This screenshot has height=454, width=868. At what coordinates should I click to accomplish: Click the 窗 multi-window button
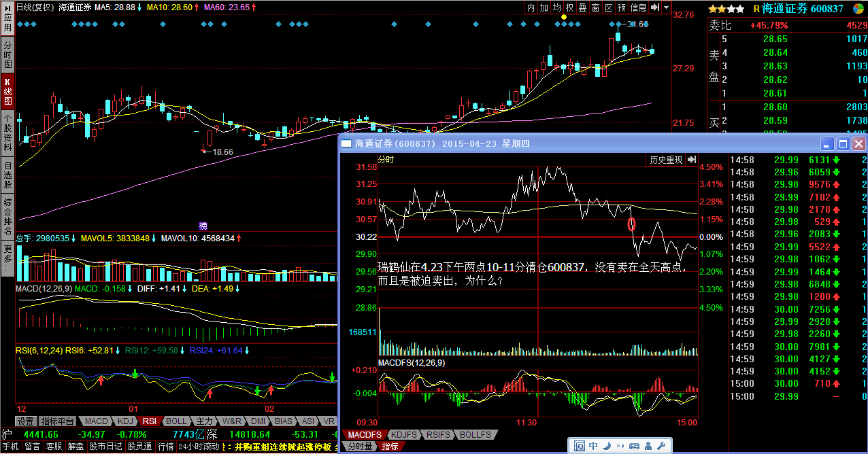pos(596,7)
